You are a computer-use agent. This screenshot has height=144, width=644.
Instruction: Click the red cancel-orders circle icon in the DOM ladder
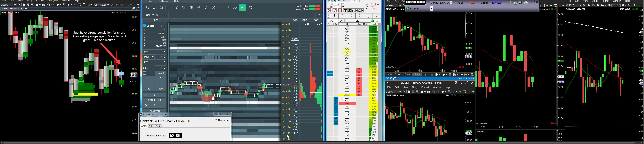click(329, 11)
